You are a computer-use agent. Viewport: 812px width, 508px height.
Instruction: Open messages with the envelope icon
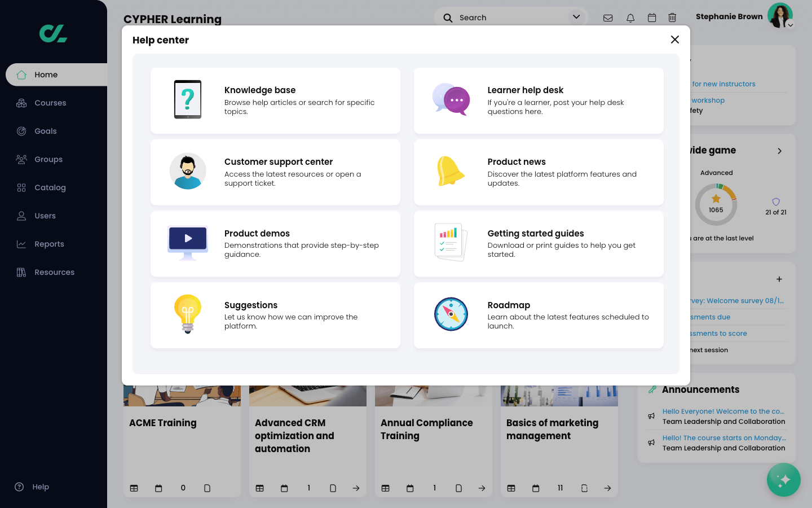(608, 18)
